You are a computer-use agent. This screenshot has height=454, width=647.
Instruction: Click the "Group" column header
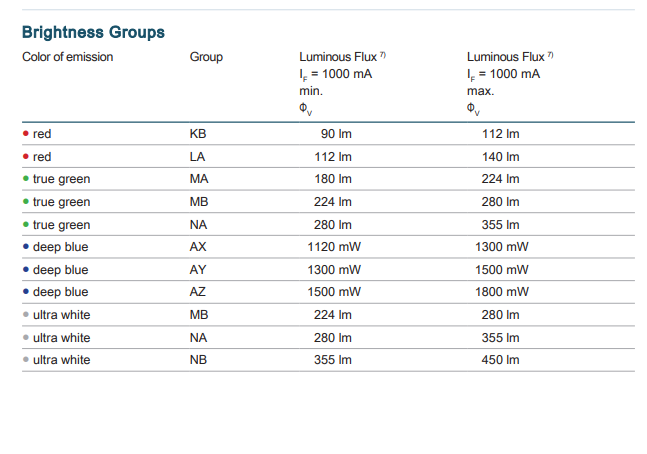206,57
